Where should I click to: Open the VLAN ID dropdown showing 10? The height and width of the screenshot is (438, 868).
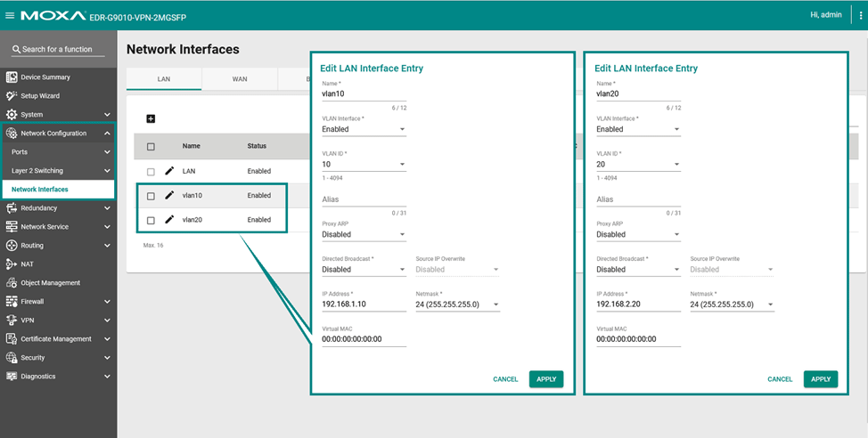click(364, 165)
